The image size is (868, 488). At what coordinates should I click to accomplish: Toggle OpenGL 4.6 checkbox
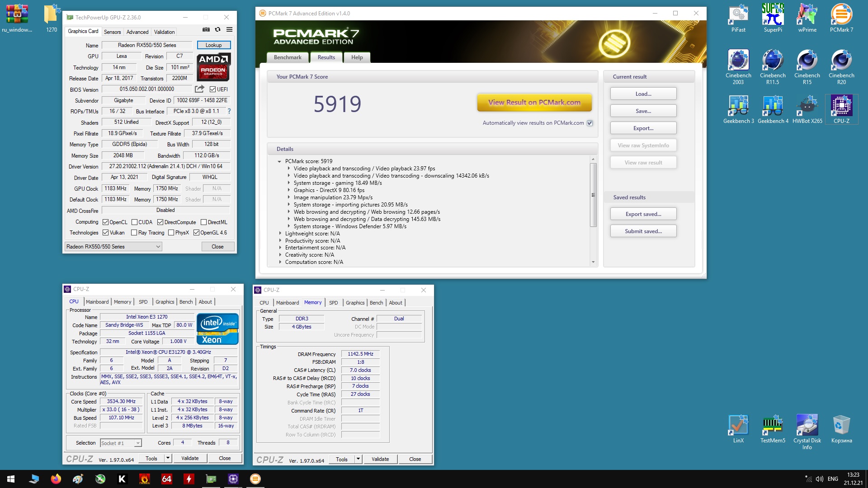click(196, 233)
